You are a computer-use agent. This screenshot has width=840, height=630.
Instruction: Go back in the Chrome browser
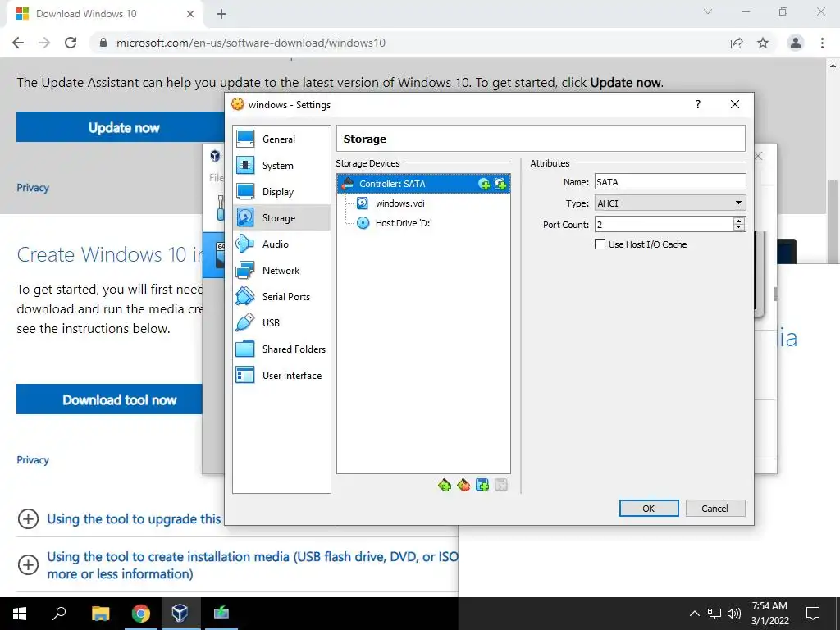(18, 43)
